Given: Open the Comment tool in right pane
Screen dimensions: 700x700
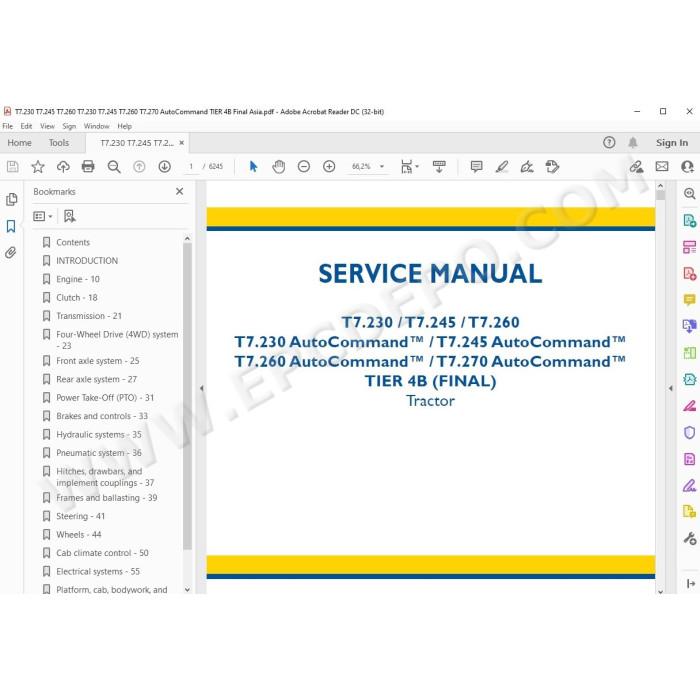Looking at the screenshot, I should pos(689,300).
